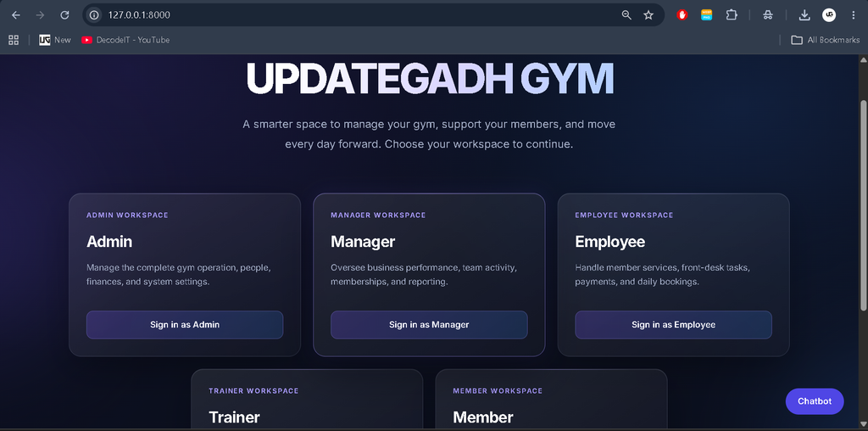Image resolution: width=868 pixels, height=431 pixels.
Task: Click the TRAINER WORKSPACE label
Action: click(253, 390)
